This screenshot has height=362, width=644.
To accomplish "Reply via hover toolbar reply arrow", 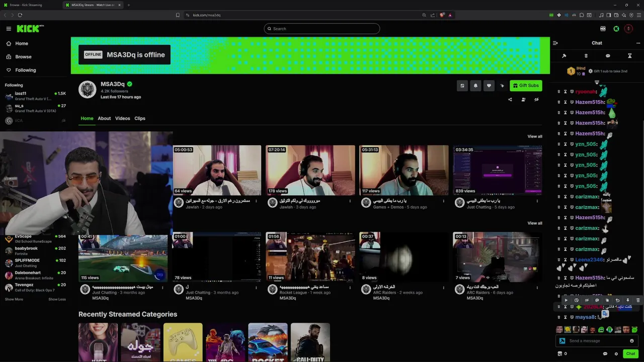I will (x=617, y=300).
